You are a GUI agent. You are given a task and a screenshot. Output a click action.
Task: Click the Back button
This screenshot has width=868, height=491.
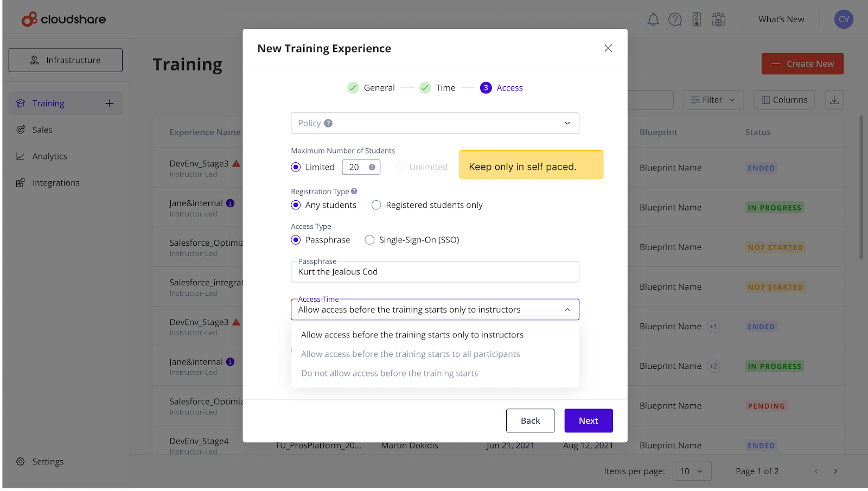coord(530,420)
